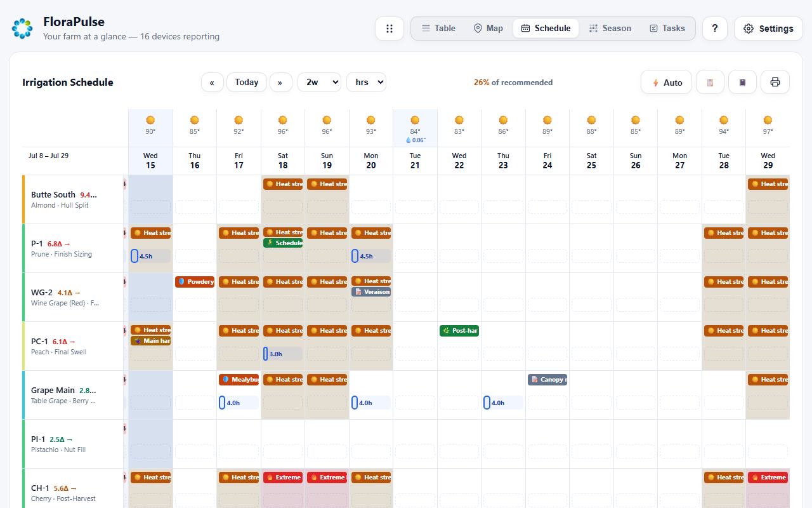Select the Schedule tab
This screenshot has height=508, width=812.
coord(546,29)
